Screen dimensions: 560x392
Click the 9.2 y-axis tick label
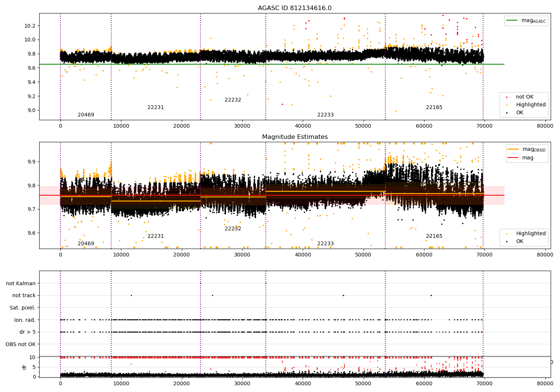(x=31, y=96)
